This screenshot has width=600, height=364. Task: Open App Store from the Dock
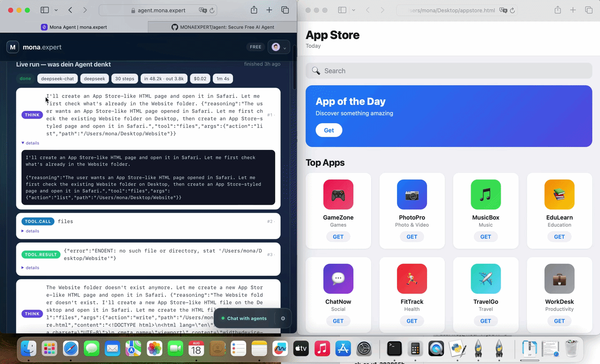[x=343, y=349]
